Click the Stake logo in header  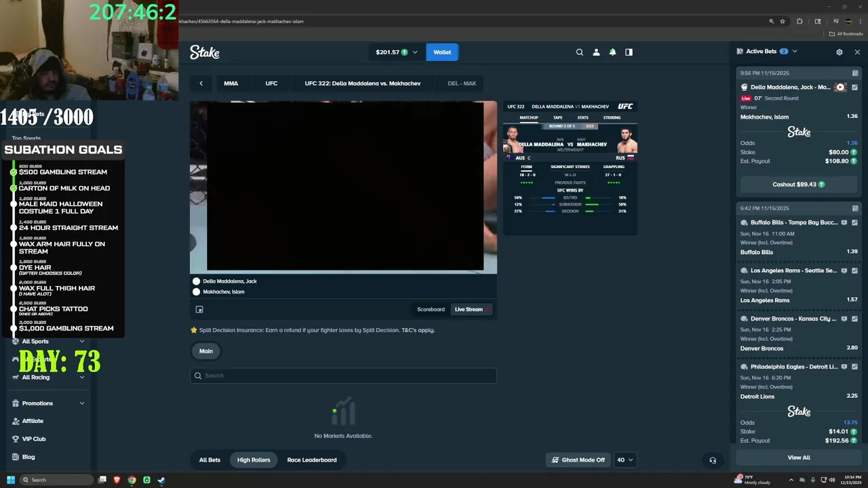click(x=204, y=52)
